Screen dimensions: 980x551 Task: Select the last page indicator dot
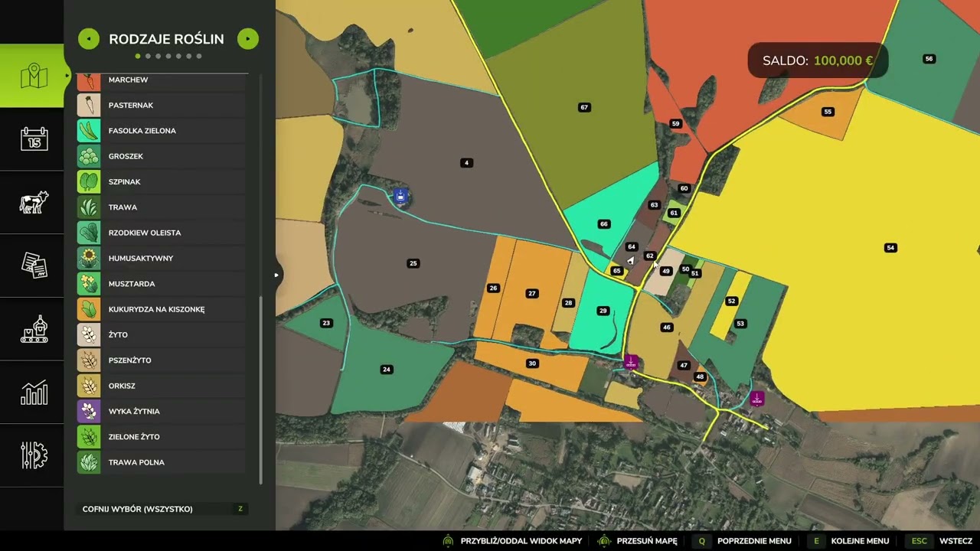pyautogui.click(x=199, y=56)
